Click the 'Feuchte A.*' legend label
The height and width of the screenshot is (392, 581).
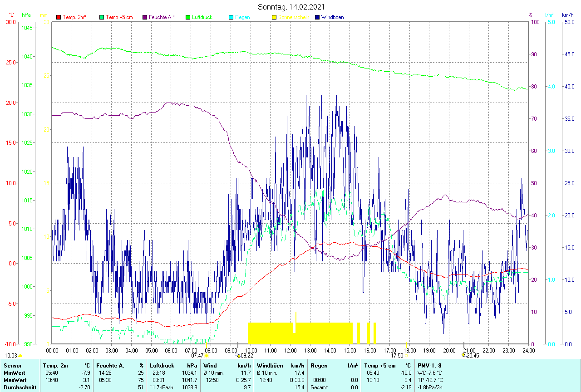[x=162, y=17]
